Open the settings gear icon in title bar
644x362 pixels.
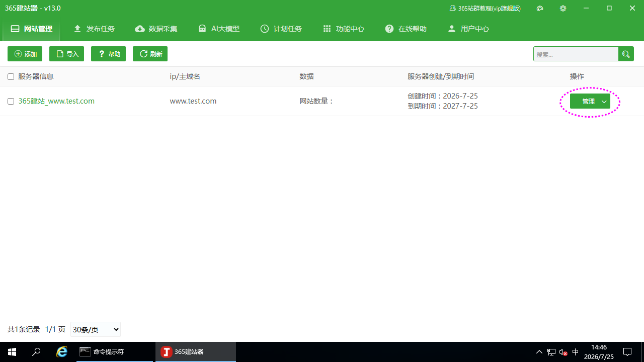[x=563, y=9]
